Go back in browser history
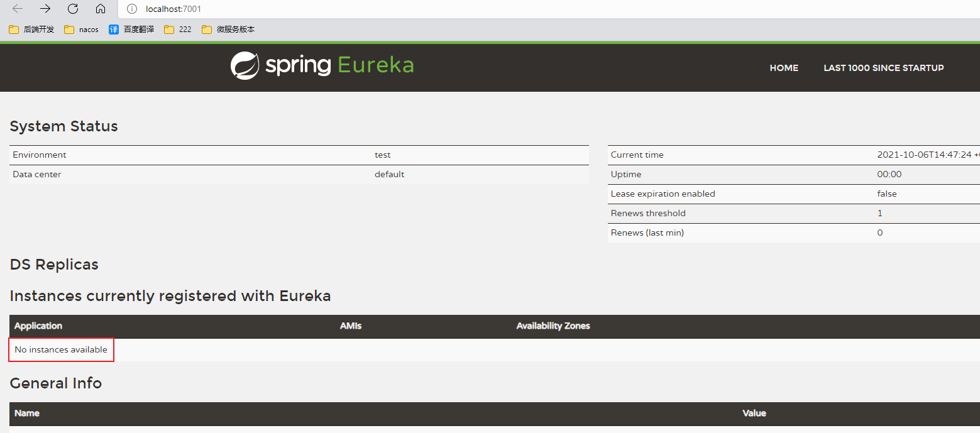The image size is (980, 433). (18, 9)
